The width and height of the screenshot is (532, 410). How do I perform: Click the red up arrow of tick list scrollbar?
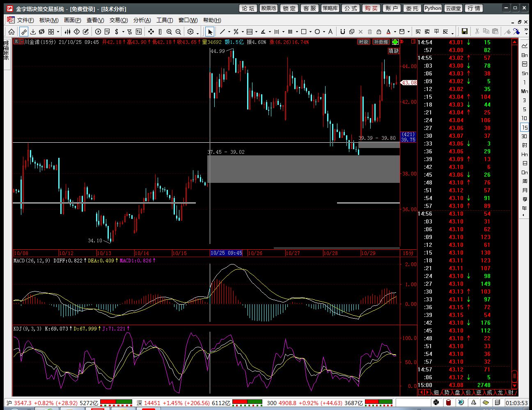(514, 42)
